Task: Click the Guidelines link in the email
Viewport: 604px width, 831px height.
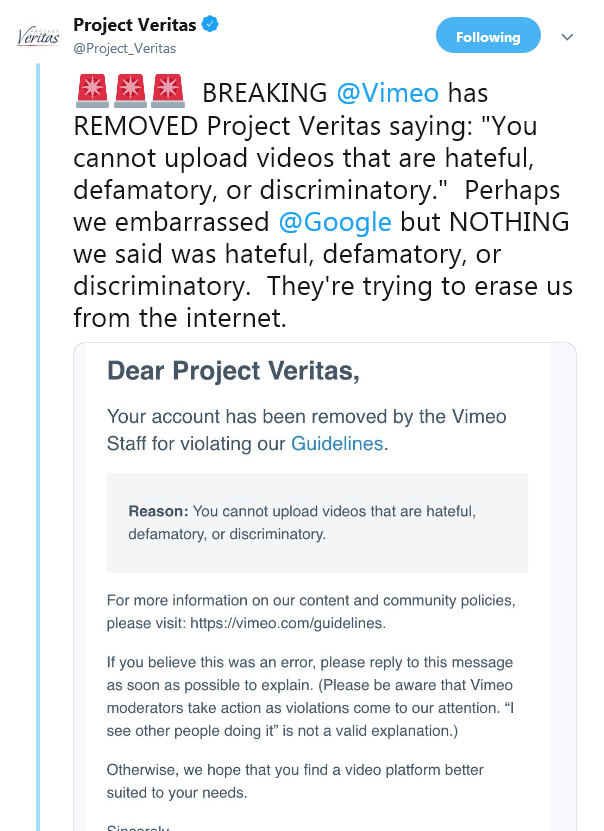Action: pos(337,443)
